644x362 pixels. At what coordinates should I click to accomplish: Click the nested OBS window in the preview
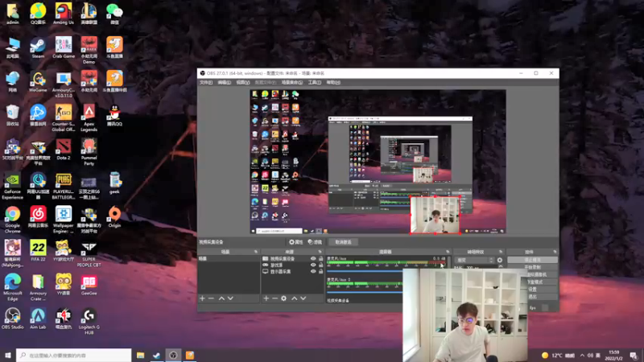(x=400, y=164)
